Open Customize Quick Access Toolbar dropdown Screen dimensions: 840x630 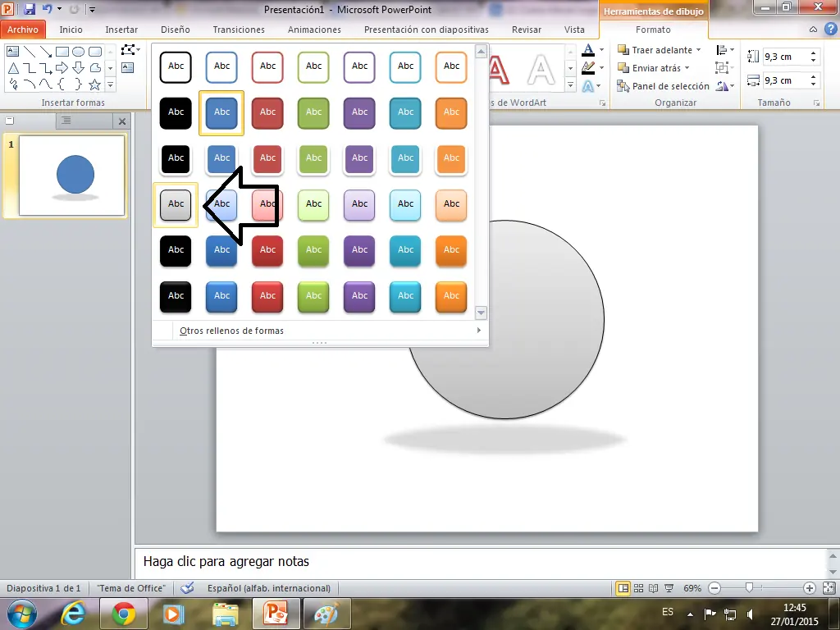click(92, 9)
